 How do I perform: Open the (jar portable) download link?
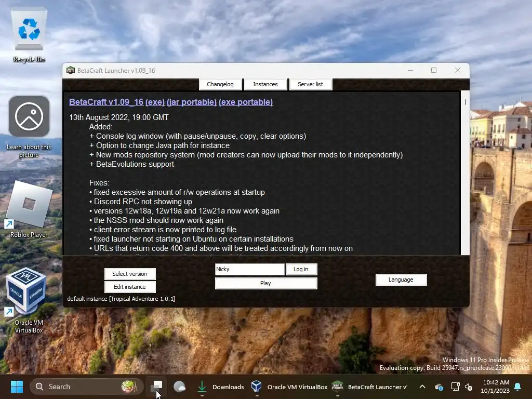point(192,102)
